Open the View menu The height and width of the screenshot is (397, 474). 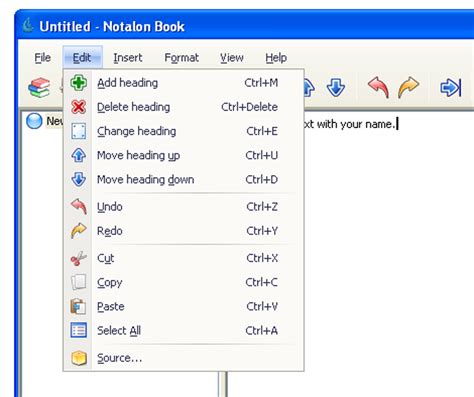pos(232,58)
